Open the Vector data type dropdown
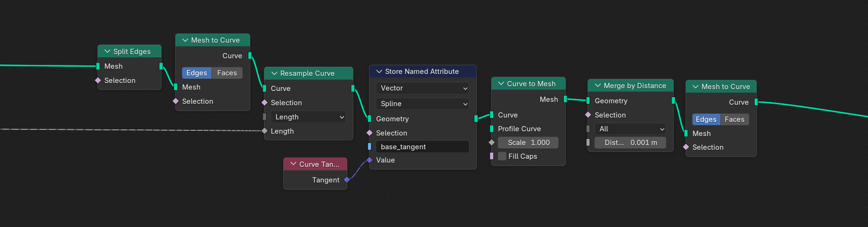 (x=422, y=88)
